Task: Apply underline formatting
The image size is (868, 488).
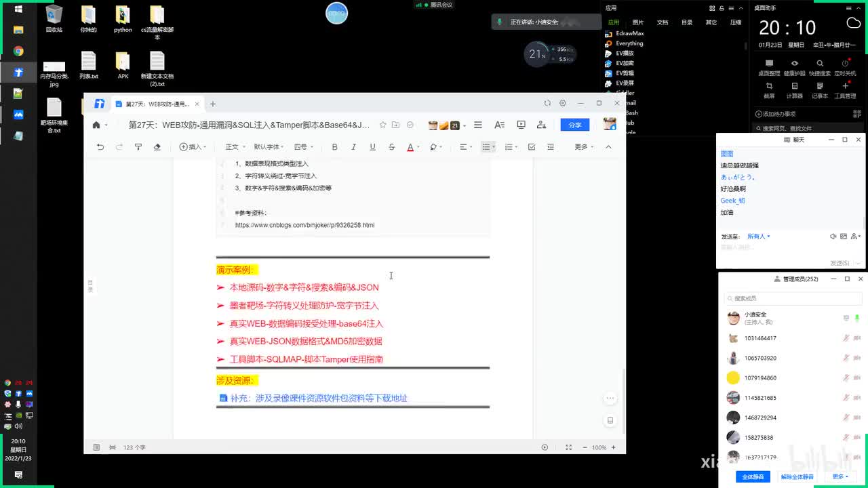Action: (372, 146)
